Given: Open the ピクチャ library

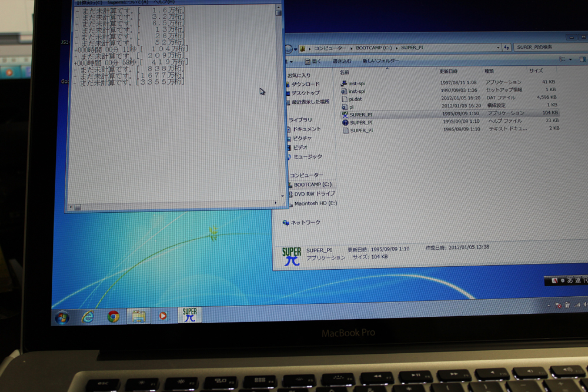Looking at the screenshot, I should point(302,138).
